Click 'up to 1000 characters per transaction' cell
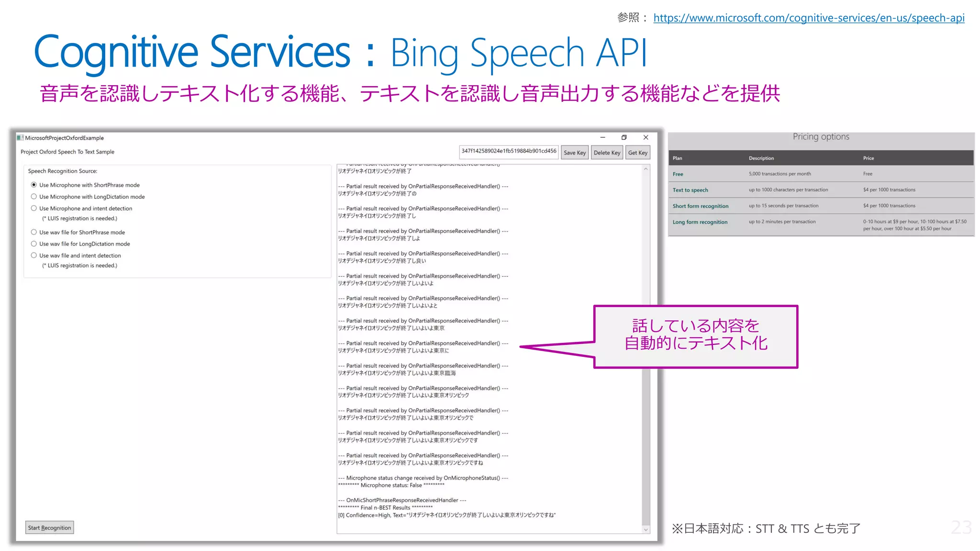This screenshot has height=551, width=980. click(788, 190)
